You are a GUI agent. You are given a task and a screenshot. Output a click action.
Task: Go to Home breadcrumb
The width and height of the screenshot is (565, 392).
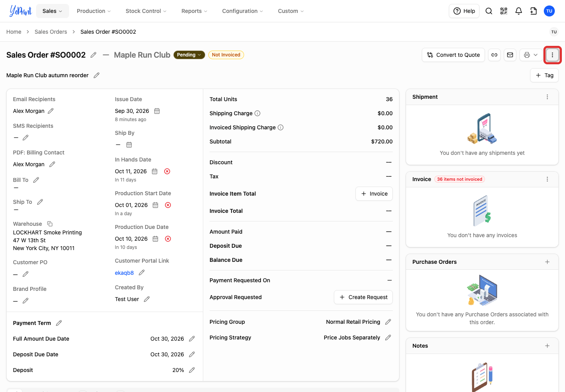[14, 32]
